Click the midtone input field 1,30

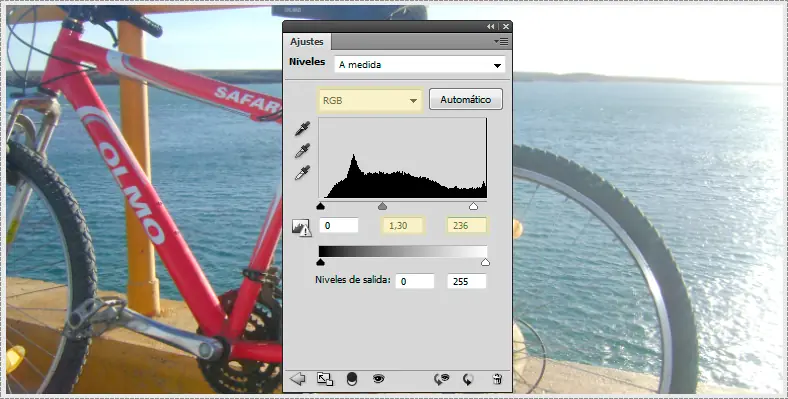point(403,226)
